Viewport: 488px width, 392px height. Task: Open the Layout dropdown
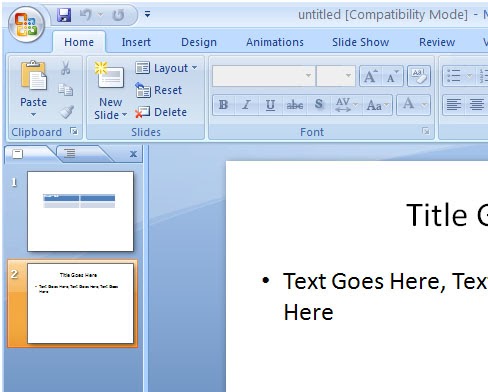pyautogui.click(x=166, y=68)
